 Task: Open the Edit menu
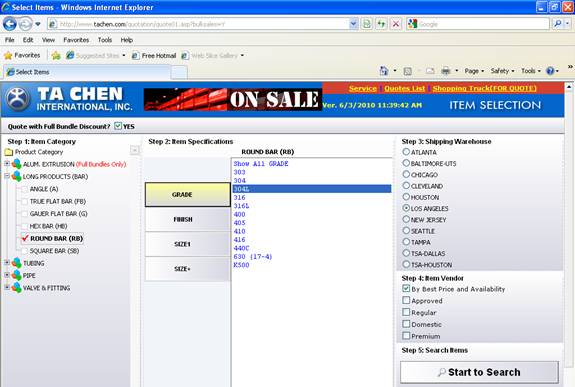pos(28,40)
